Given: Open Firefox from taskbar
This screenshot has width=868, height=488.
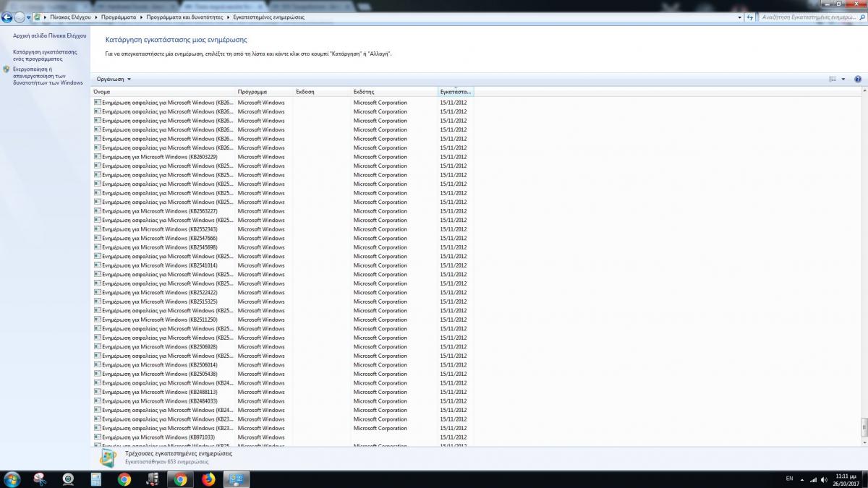Looking at the screenshot, I should 208,479.
